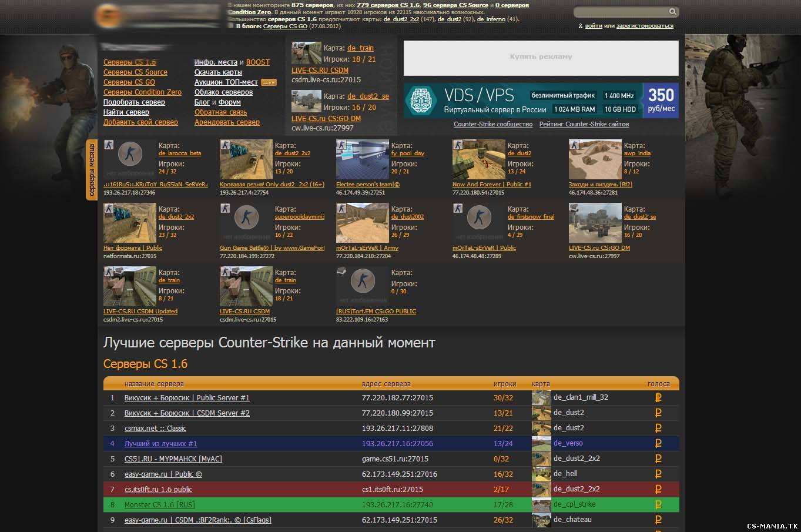
Task: Click vote icon for Monster CS 1.6 [RUS]
Action: [658, 504]
